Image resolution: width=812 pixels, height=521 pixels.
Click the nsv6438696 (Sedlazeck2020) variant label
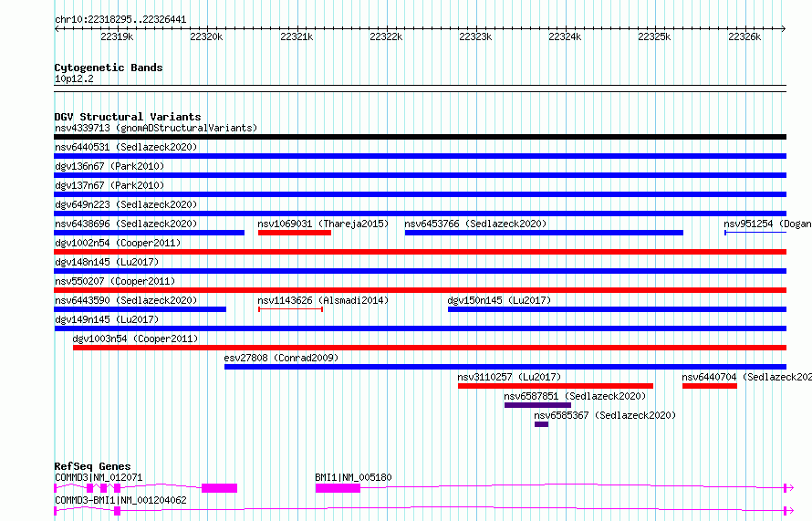click(x=126, y=224)
